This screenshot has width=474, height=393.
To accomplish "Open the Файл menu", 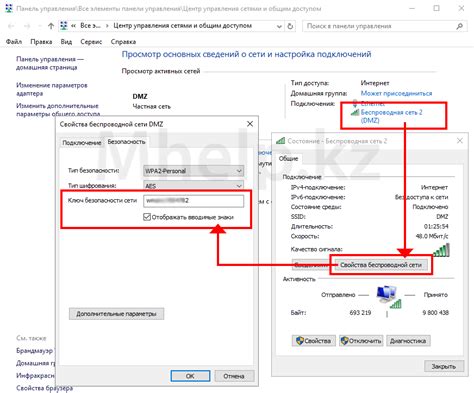I will coord(14,42).
